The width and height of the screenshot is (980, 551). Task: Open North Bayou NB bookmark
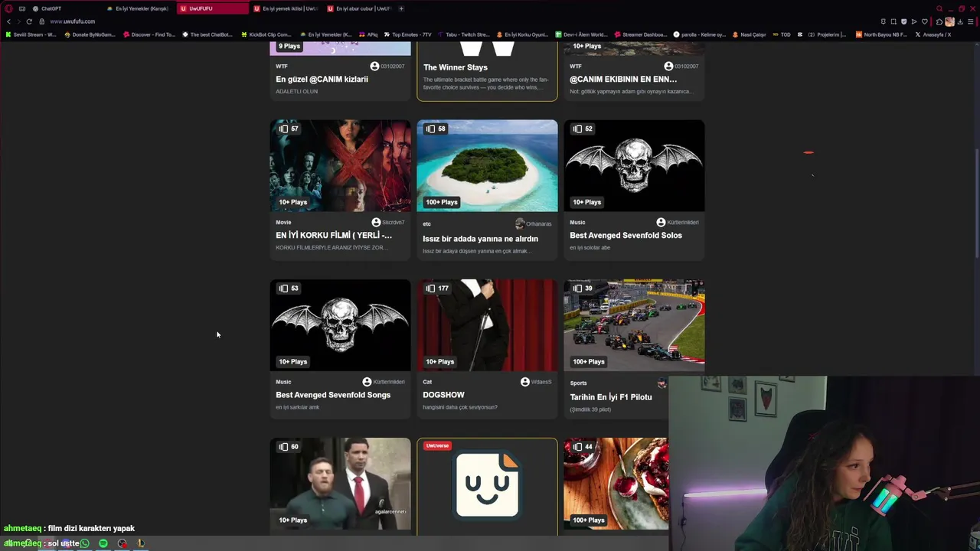[882, 34]
